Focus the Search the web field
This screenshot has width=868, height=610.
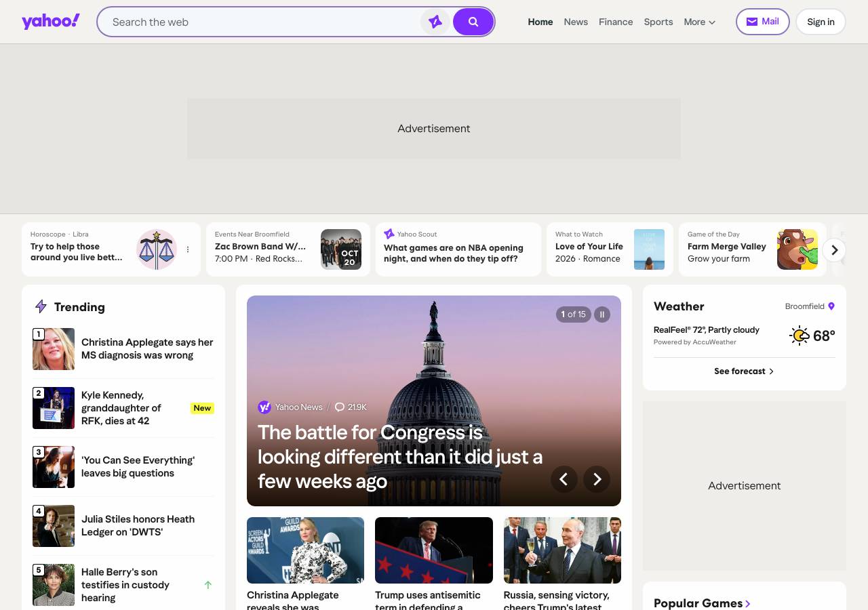pyautogui.click(x=264, y=22)
